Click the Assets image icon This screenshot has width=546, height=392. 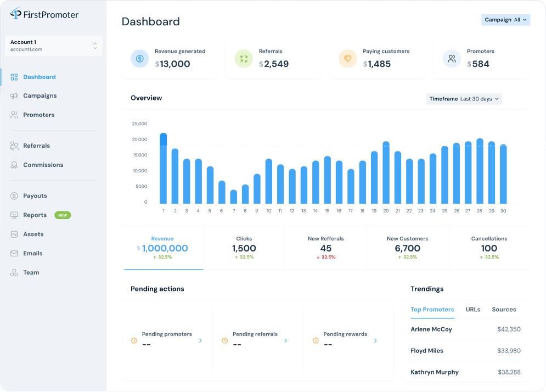14,234
